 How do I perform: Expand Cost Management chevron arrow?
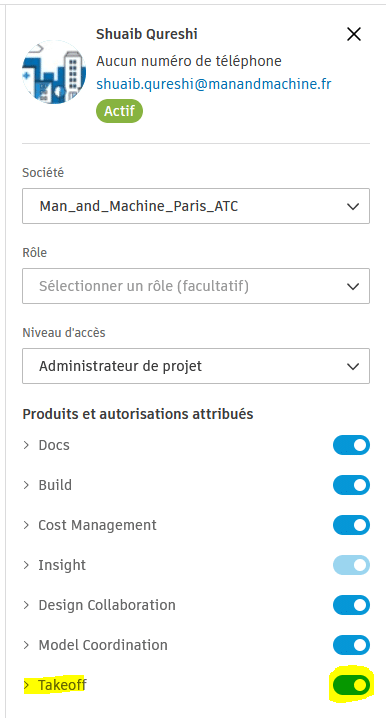click(26, 525)
